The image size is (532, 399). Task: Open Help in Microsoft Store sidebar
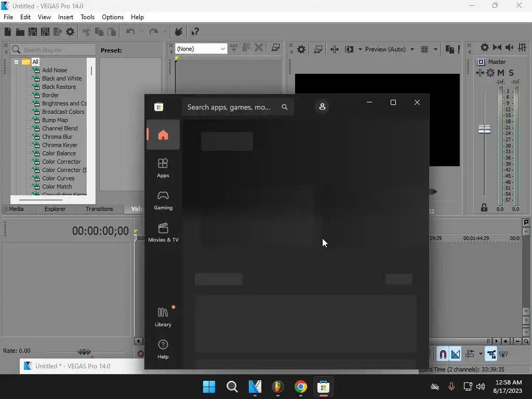click(163, 350)
